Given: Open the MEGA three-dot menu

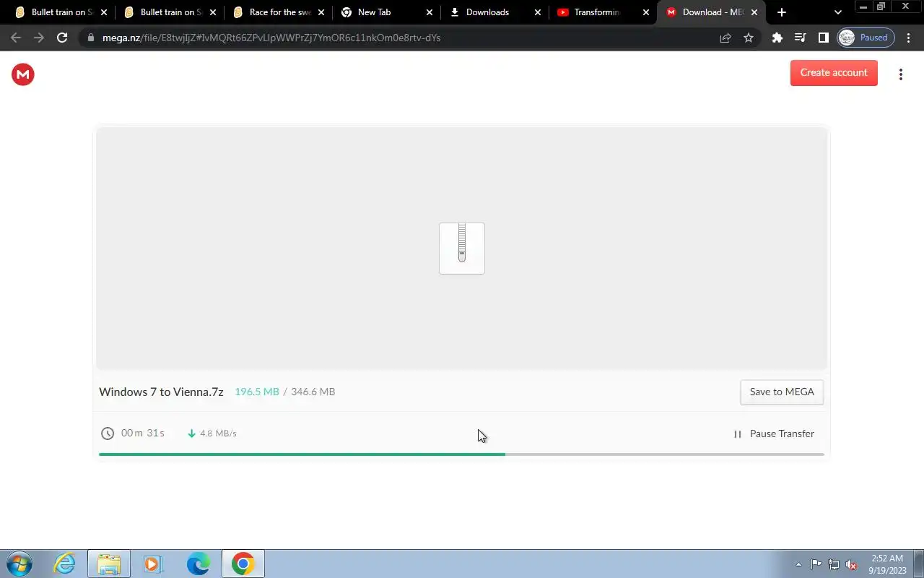Looking at the screenshot, I should point(900,74).
